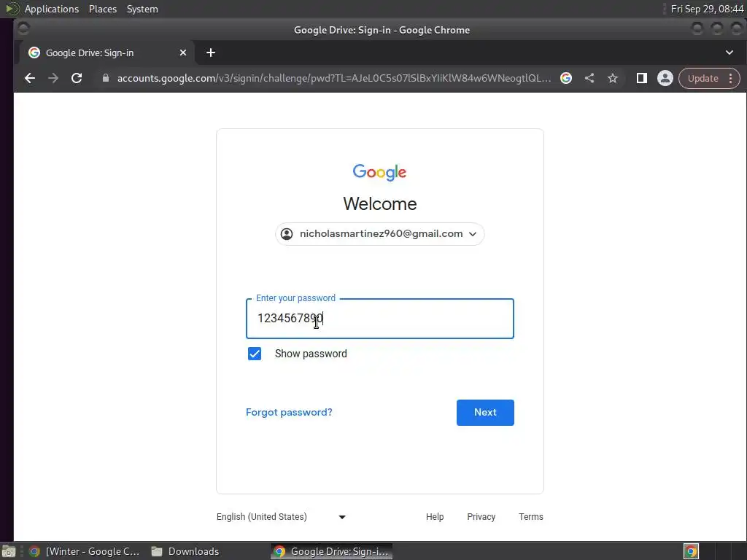Open the English (United States) language dropdown

[x=281, y=517]
